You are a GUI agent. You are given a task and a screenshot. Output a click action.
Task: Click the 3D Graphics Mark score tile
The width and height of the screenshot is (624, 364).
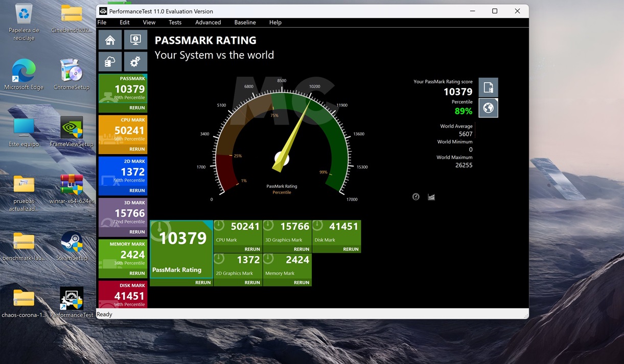click(287, 232)
